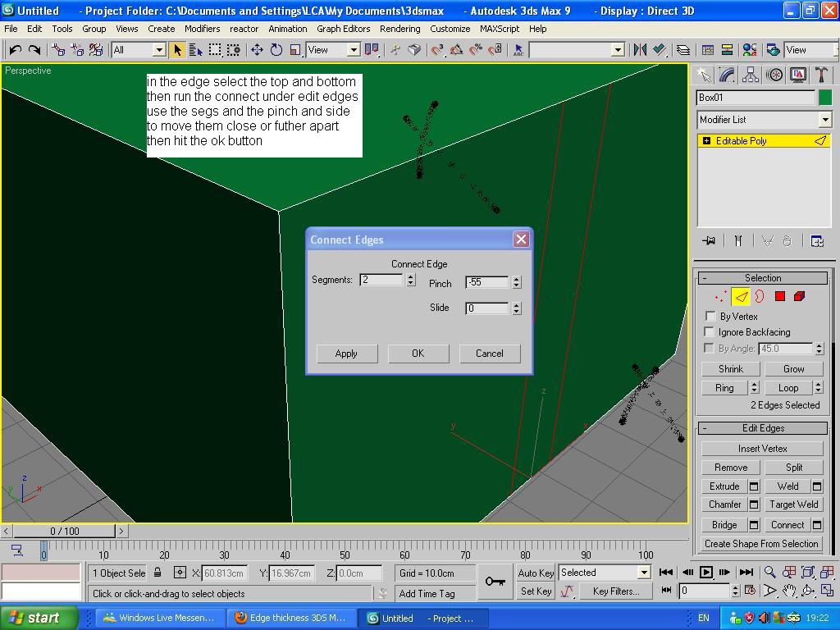Open the Utilities hammer panel tab
This screenshot has height=630, width=840.
point(821,75)
